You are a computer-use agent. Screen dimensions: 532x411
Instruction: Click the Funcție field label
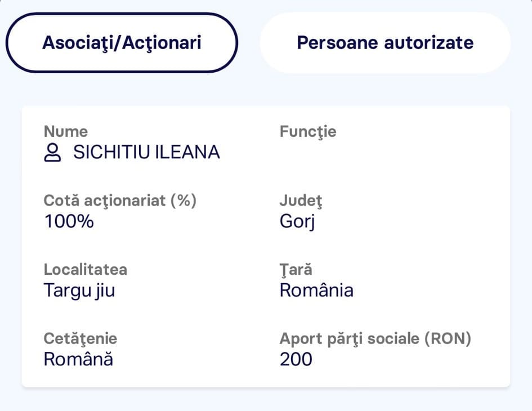[x=308, y=132]
